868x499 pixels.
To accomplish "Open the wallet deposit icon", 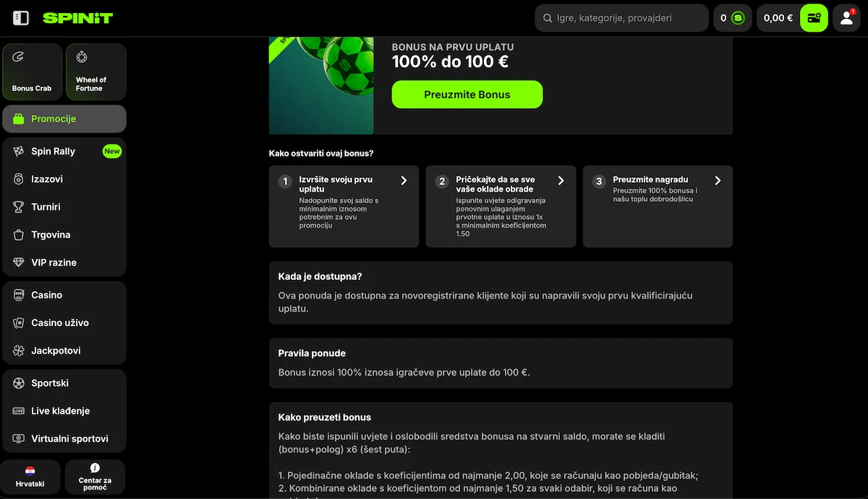I will (x=814, y=18).
